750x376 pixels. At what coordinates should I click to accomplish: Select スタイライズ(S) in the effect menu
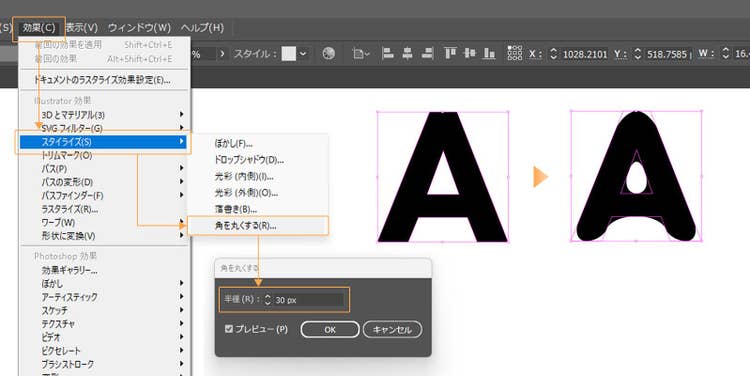tap(104, 142)
